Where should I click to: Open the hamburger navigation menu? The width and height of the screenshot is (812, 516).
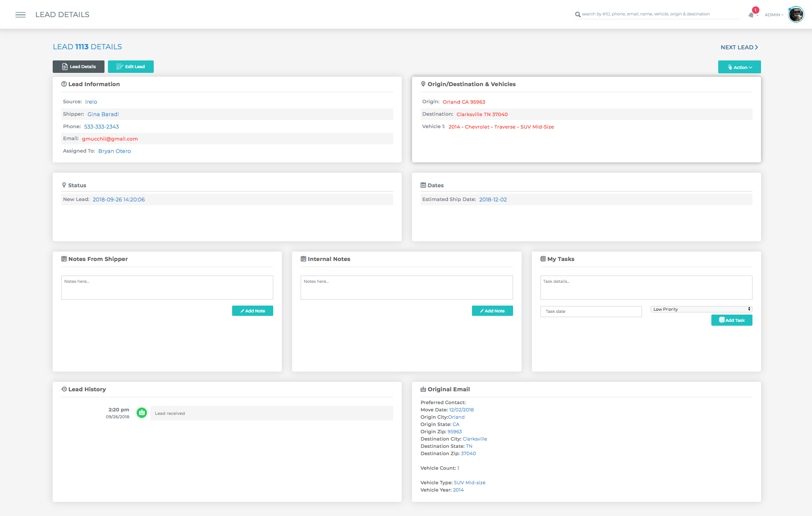point(21,15)
